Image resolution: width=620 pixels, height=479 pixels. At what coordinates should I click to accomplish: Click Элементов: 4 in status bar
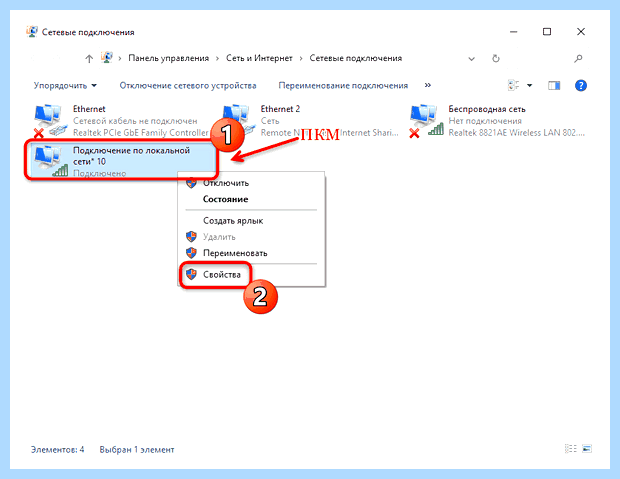click(x=57, y=449)
